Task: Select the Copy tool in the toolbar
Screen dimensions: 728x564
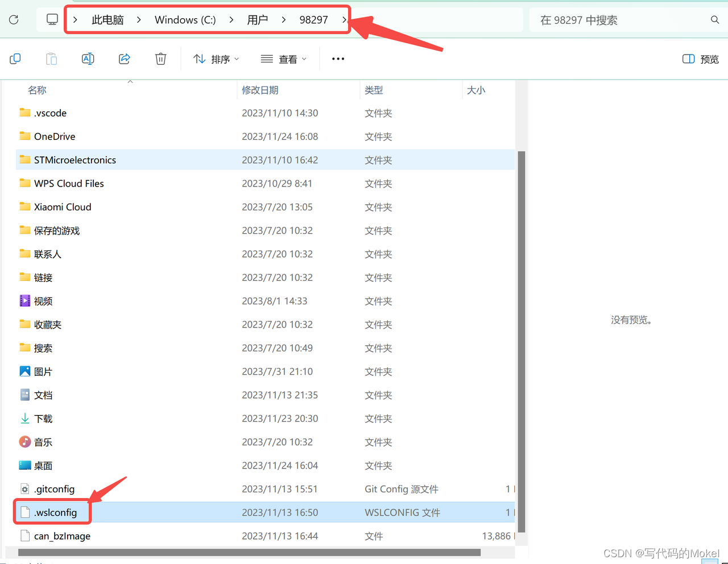Action: (15, 59)
